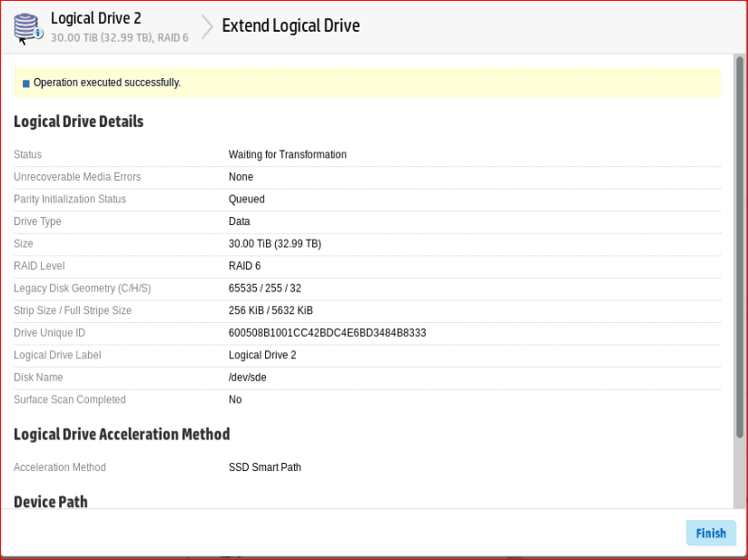This screenshot has width=748, height=560.
Task: Click the Logical Drive Acceleration Method heading
Action: pyautogui.click(x=122, y=434)
